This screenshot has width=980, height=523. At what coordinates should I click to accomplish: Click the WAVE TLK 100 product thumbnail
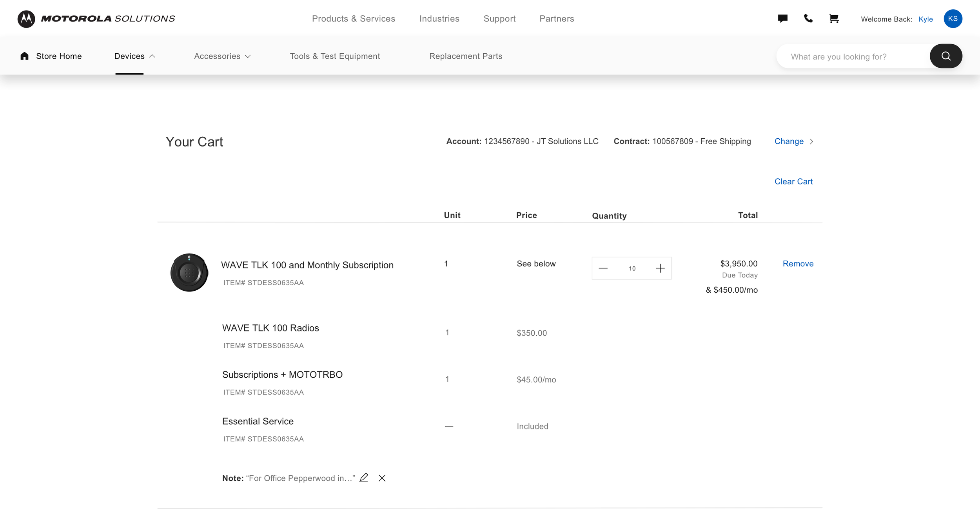189,273
